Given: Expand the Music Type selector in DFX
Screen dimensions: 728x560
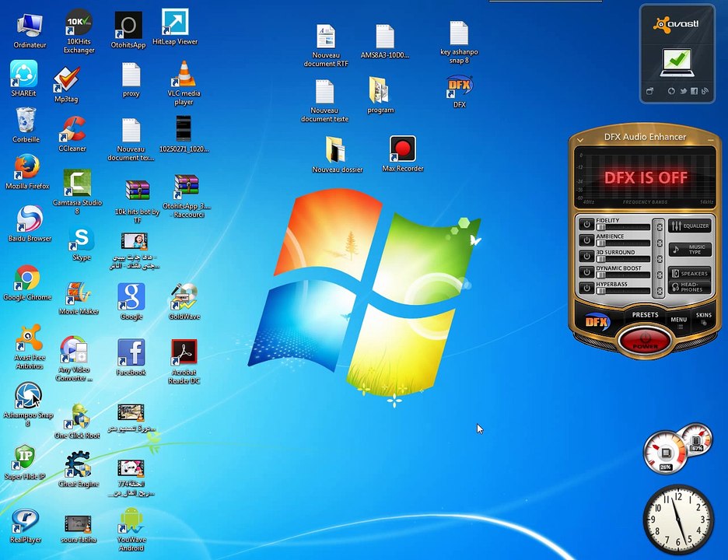Looking at the screenshot, I should click(689, 250).
